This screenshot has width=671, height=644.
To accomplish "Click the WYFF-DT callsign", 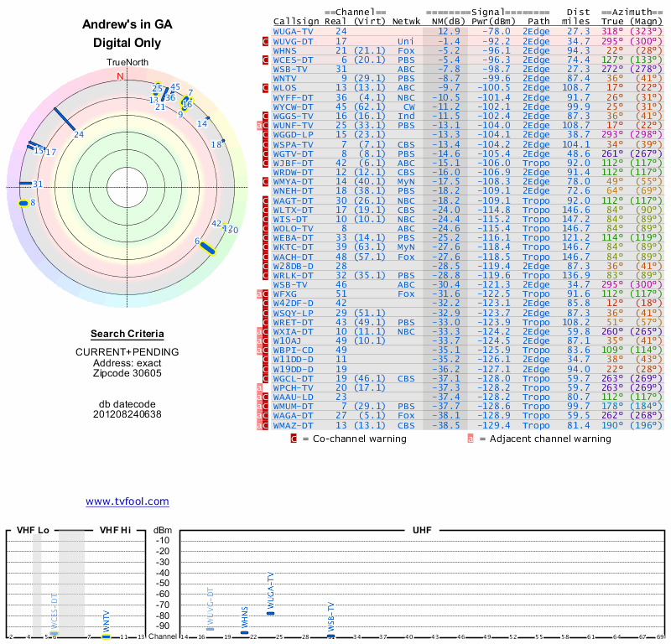I will pos(293,97).
